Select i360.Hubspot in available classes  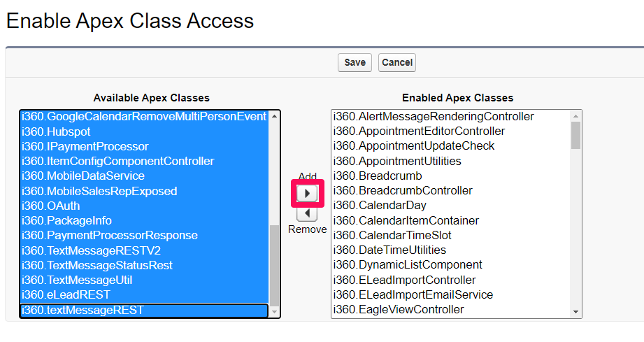tap(145, 131)
